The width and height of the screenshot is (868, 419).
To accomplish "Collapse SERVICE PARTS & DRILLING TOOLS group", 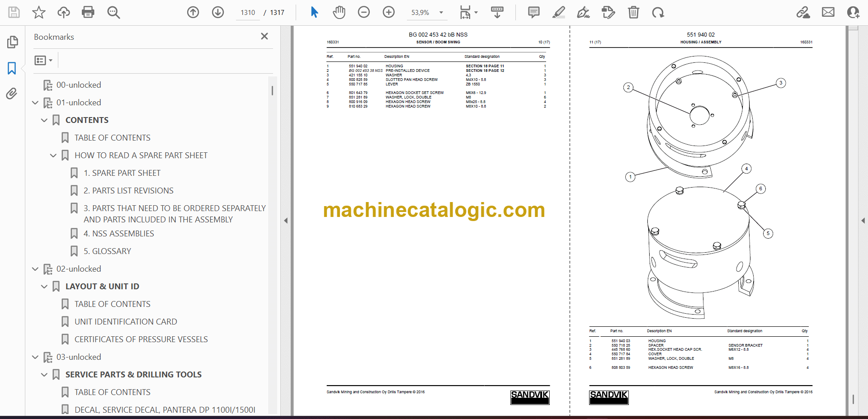I will point(44,375).
